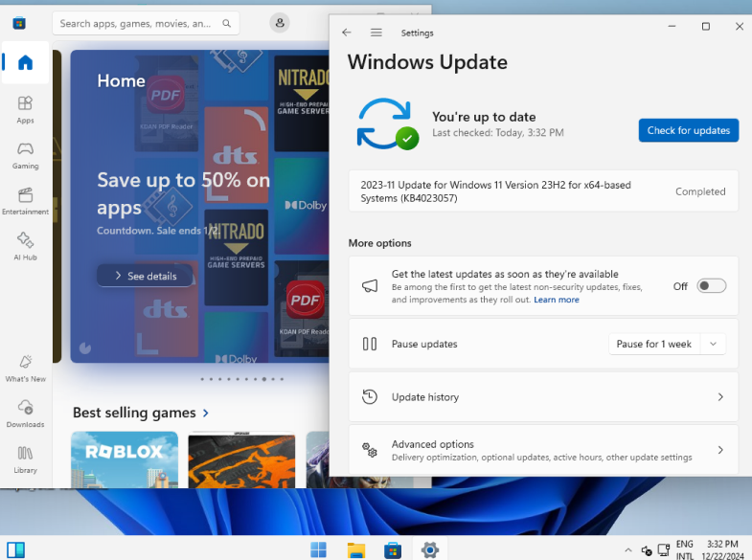Click the Store search magnifier icon

point(226,23)
